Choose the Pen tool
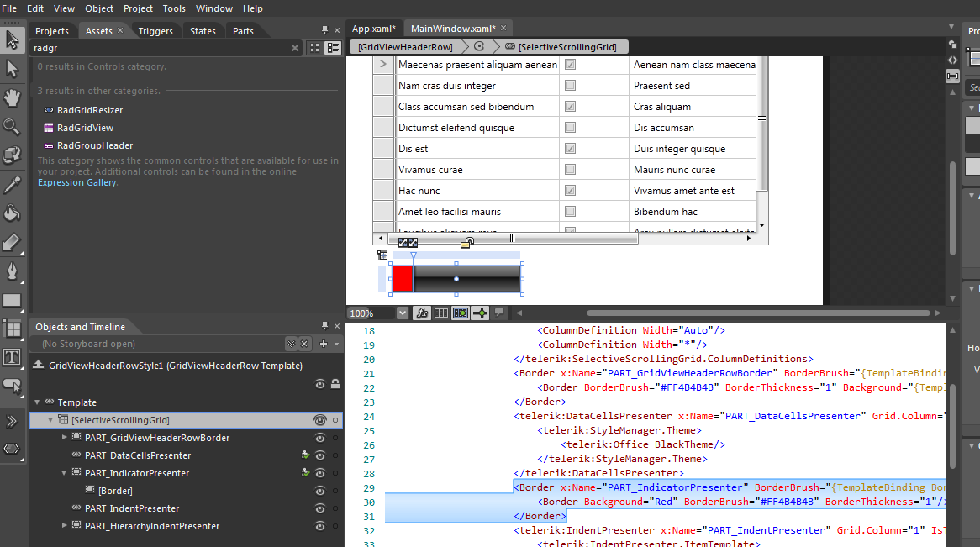The height and width of the screenshot is (547, 980). (12, 271)
